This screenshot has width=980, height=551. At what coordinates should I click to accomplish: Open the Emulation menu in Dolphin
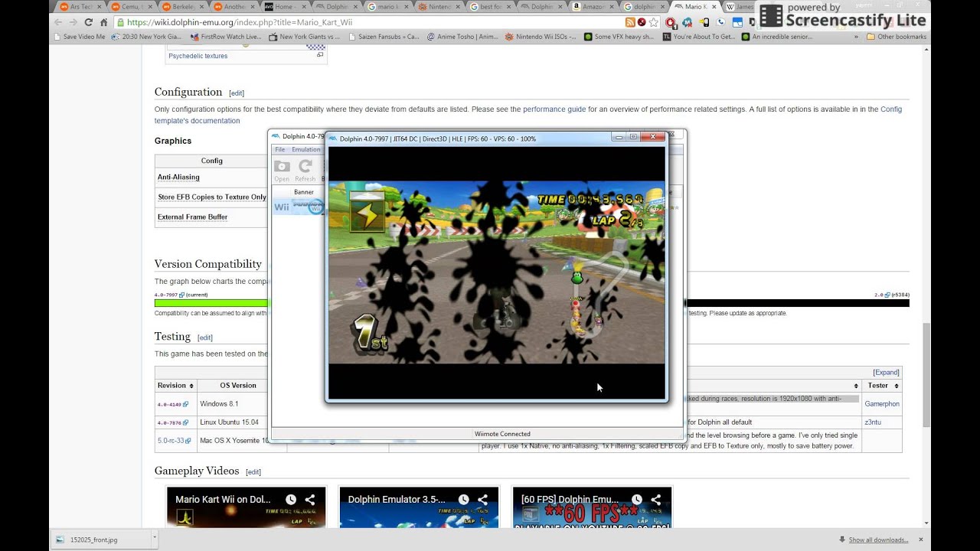305,149
